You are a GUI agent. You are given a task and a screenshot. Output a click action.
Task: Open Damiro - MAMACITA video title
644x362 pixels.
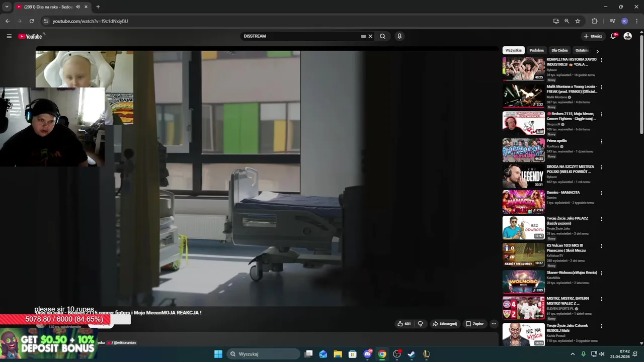point(563,193)
